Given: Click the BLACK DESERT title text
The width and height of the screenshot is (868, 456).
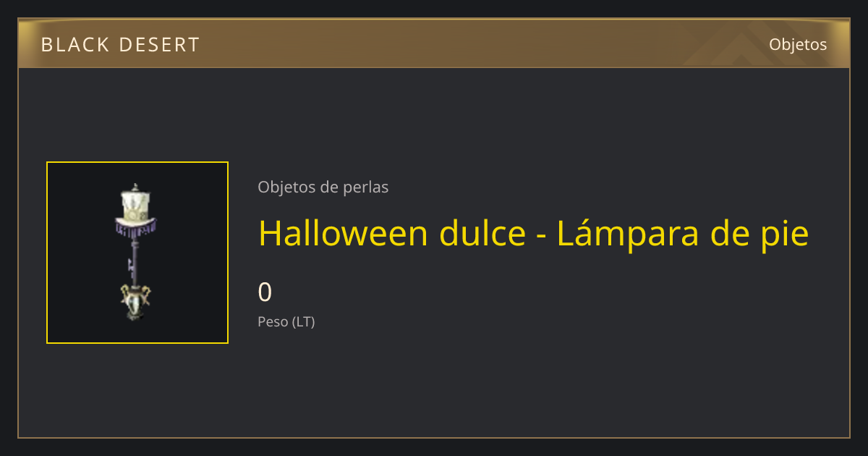Looking at the screenshot, I should (120, 45).
